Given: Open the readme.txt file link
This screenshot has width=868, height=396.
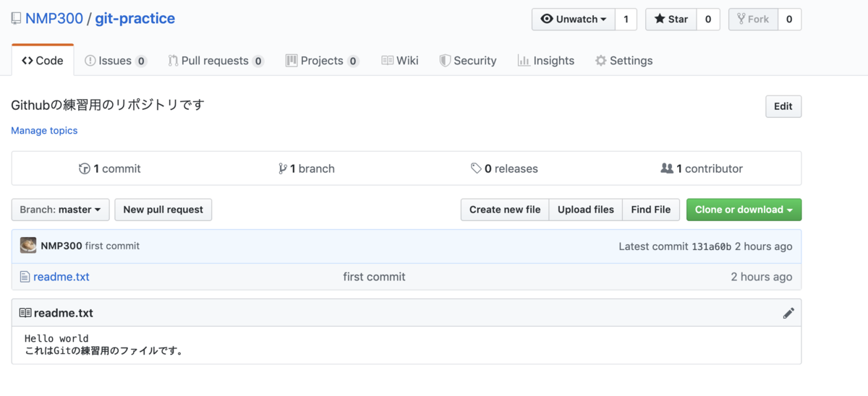Looking at the screenshot, I should tap(61, 277).
